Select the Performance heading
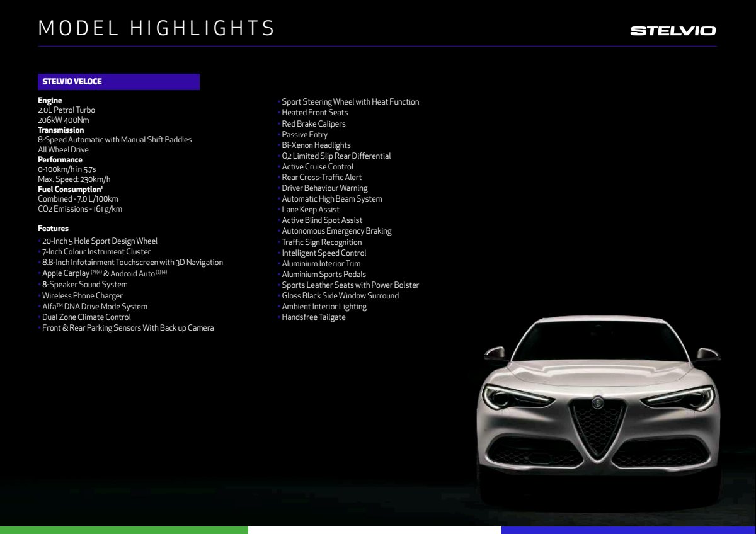This screenshot has height=534, width=756. coord(60,160)
